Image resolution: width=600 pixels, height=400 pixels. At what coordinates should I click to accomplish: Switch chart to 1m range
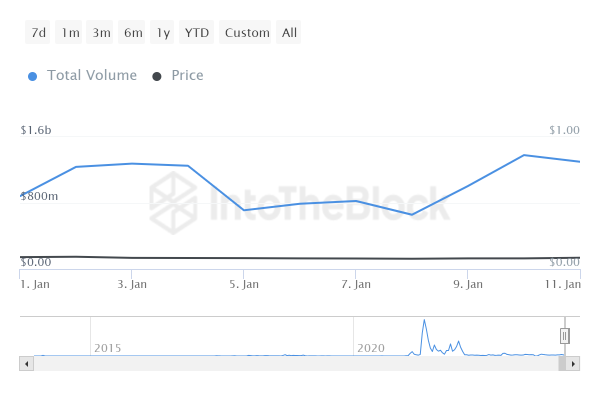tap(70, 33)
